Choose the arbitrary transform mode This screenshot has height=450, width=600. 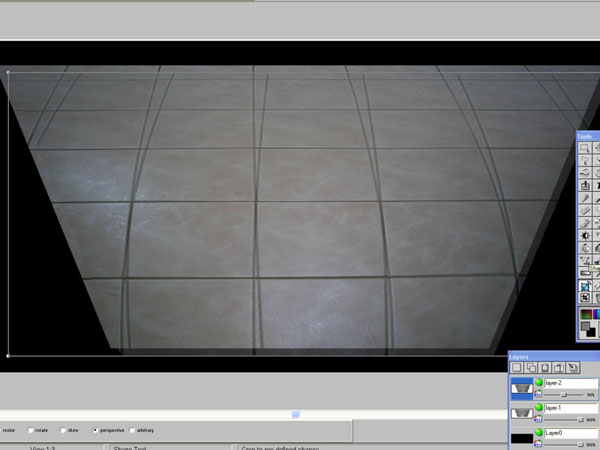click(x=132, y=430)
